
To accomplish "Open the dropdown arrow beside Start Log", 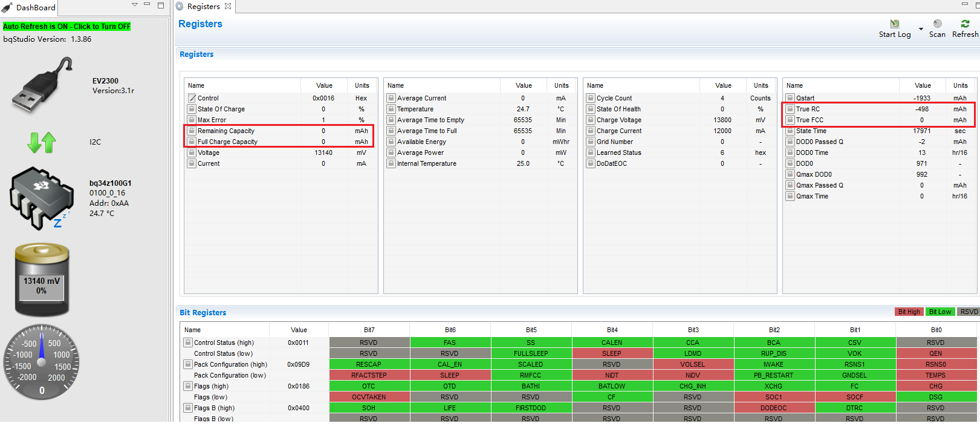I will click(x=921, y=29).
